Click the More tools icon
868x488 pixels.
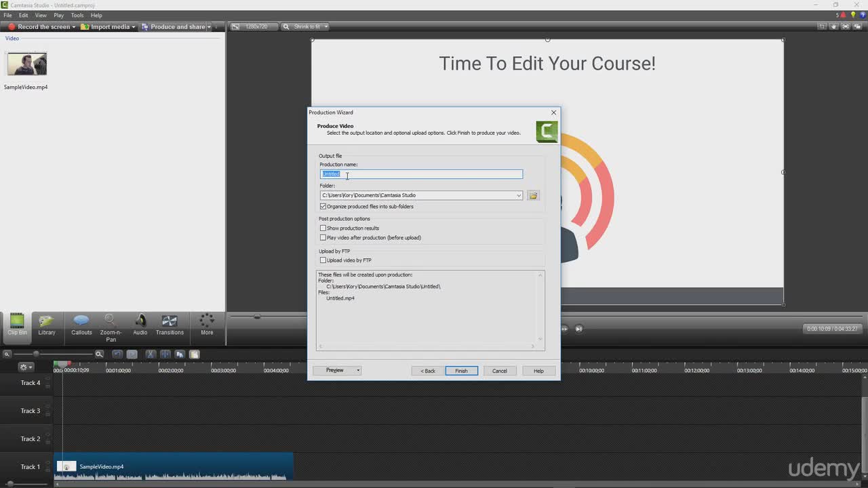[207, 325]
